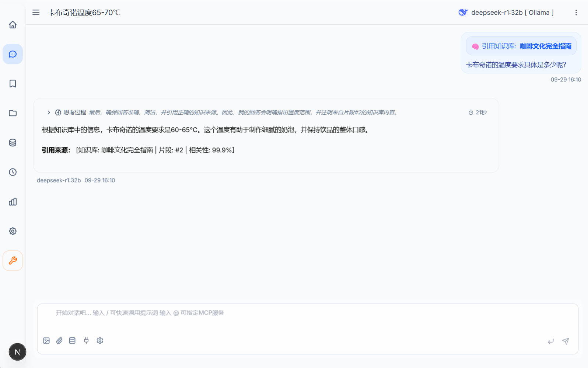Click the paperclip attachment icon

[x=59, y=341]
